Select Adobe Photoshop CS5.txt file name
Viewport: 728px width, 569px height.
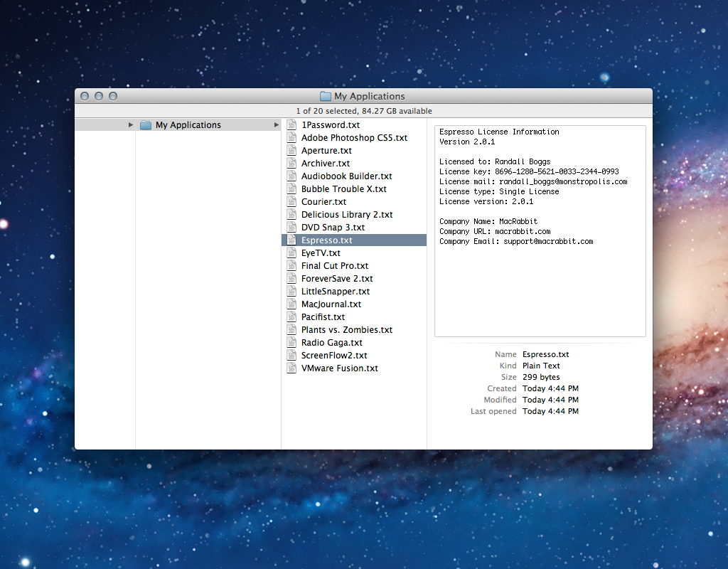pos(354,137)
